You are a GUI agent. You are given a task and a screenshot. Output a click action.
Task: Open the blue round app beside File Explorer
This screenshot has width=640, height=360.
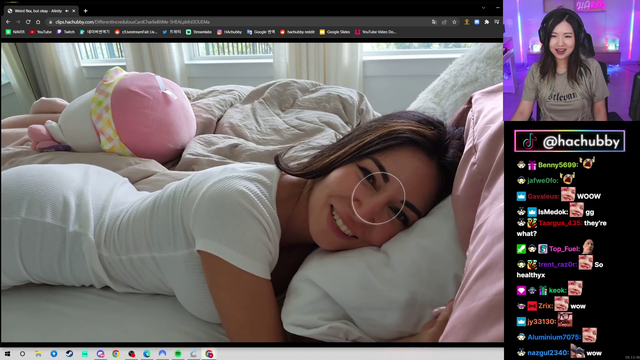point(54,354)
